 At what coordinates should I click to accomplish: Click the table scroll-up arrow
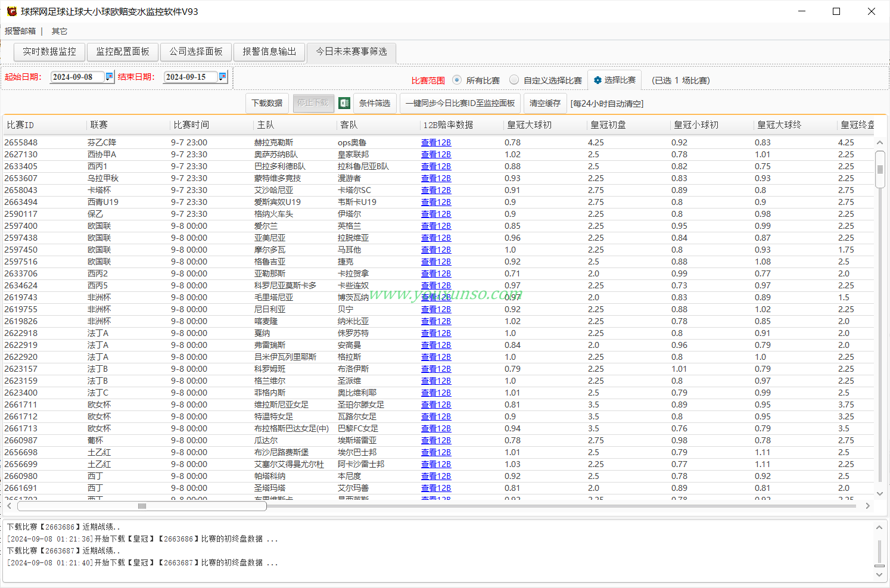click(880, 143)
